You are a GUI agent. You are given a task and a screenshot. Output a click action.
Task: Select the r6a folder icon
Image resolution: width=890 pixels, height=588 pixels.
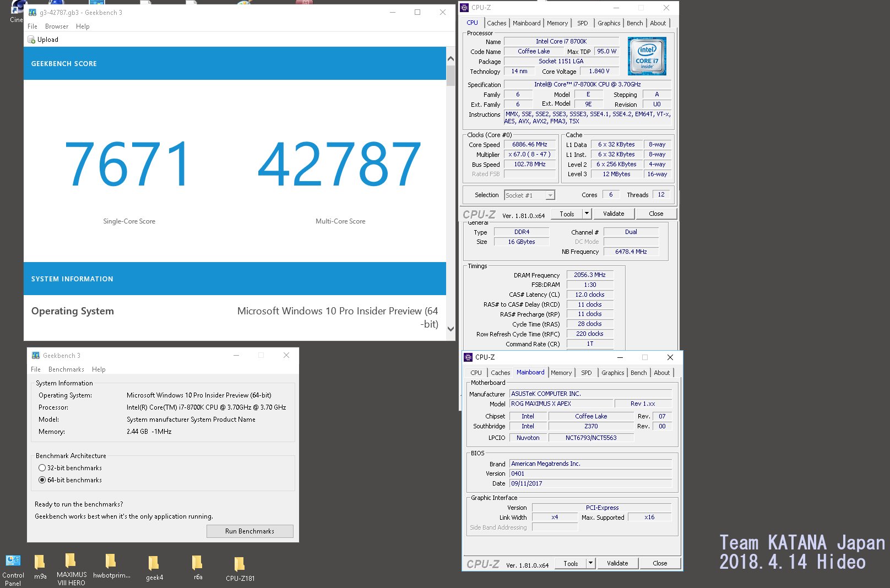(197, 562)
